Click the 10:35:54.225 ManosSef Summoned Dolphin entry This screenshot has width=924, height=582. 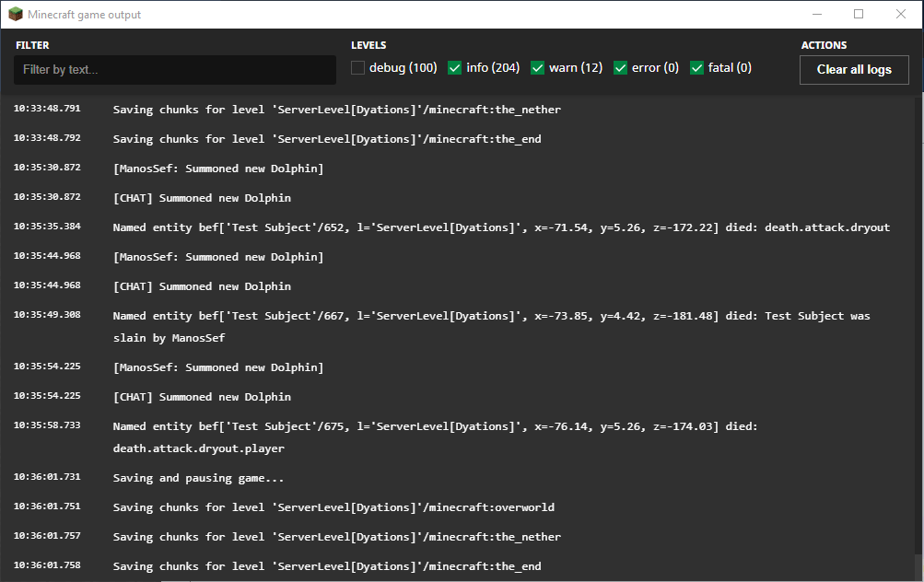point(217,367)
